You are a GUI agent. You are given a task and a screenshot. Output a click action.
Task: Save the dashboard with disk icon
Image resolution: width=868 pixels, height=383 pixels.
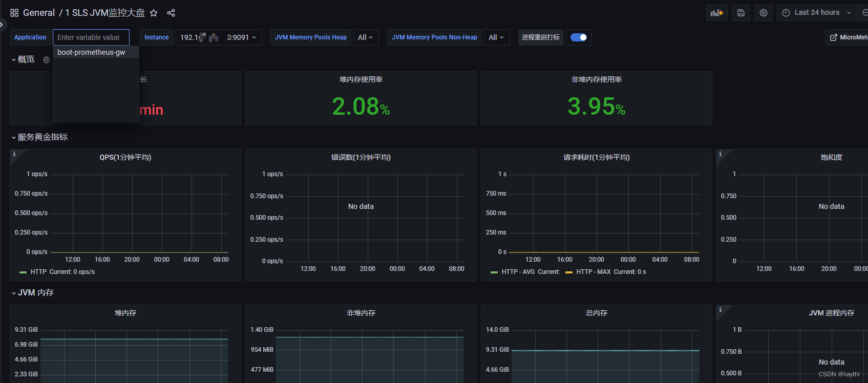(741, 13)
